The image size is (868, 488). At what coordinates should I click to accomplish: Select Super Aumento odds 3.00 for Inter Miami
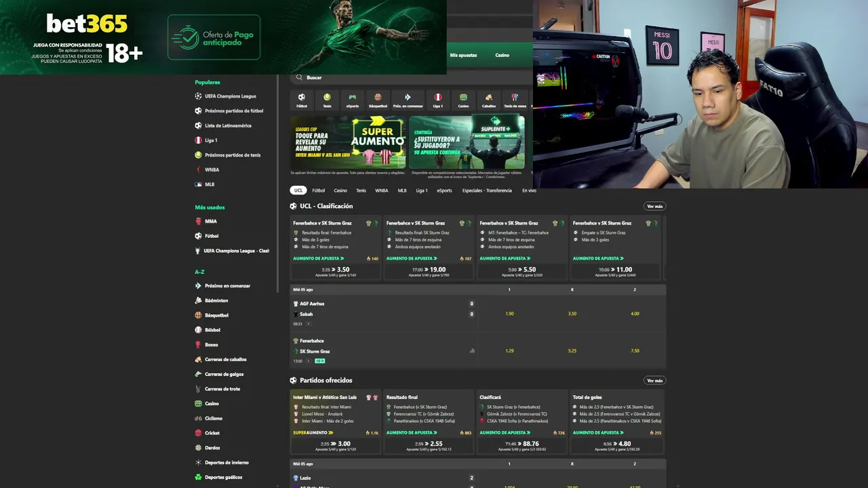(x=336, y=445)
